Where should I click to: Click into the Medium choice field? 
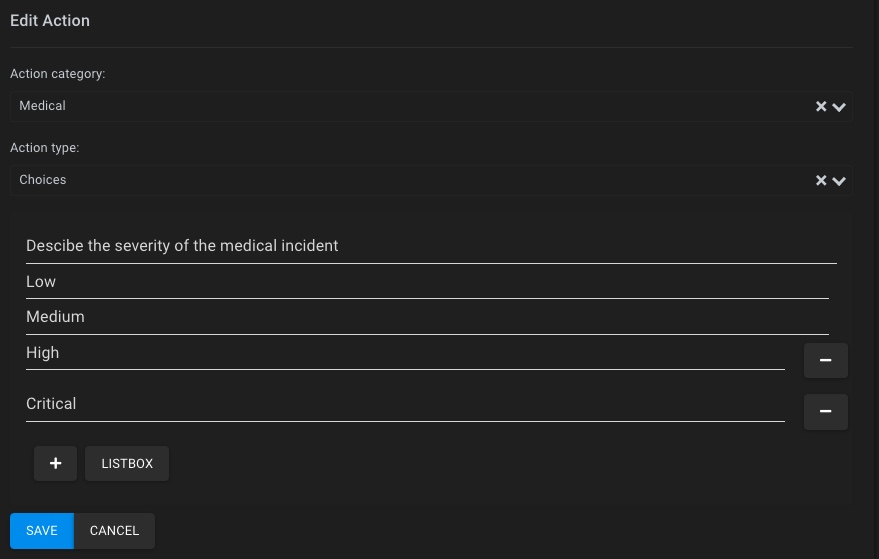(426, 317)
